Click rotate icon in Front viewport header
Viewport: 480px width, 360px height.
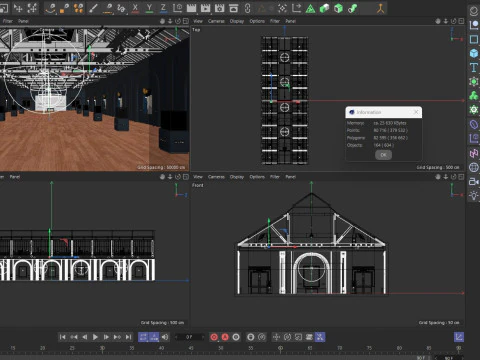(454, 177)
